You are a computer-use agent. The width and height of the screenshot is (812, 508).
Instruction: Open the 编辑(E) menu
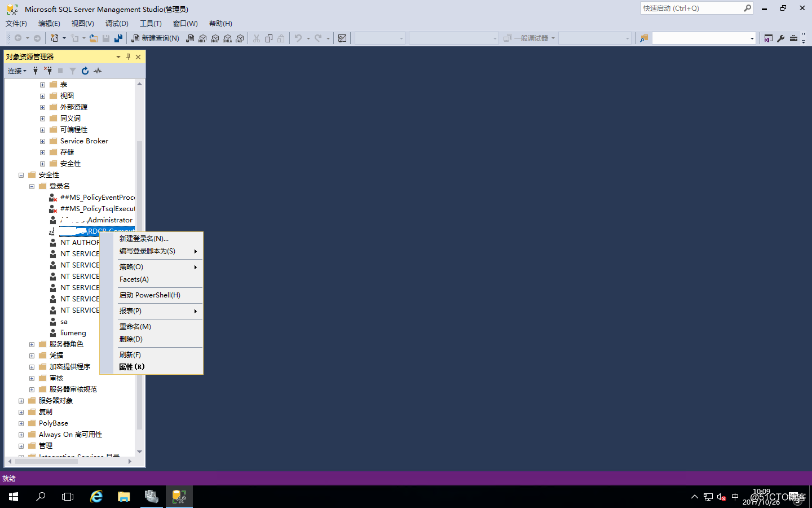tap(49, 24)
